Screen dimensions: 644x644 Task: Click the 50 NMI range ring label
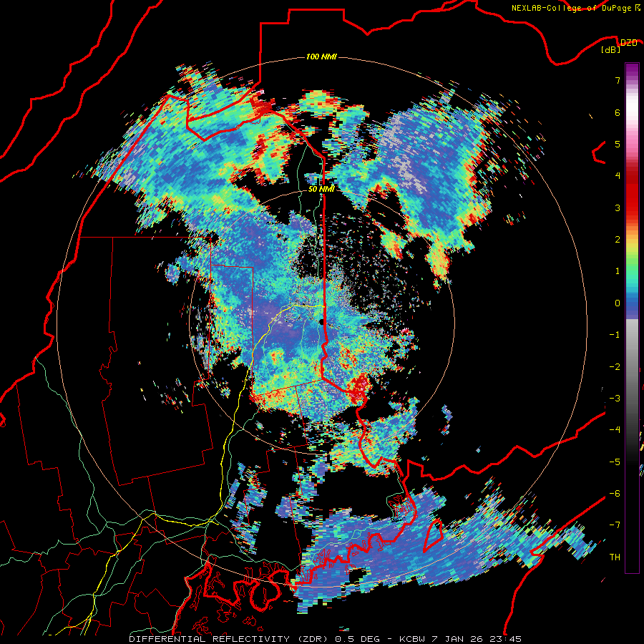321,189
